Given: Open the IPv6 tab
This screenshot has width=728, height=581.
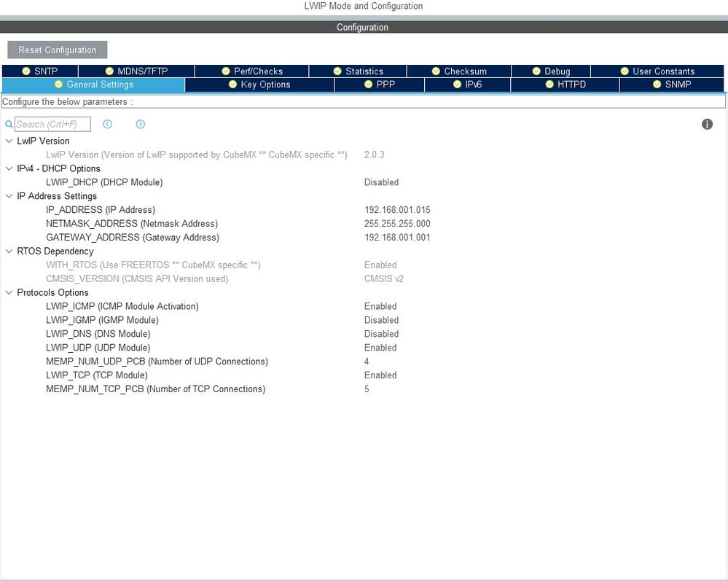Looking at the screenshot, I should [x=468, y=85].
